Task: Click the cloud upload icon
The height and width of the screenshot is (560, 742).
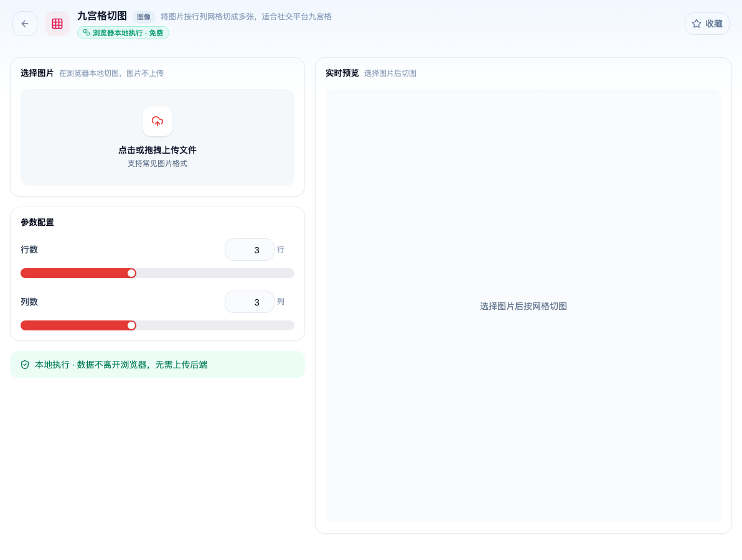Action: click(x=157, y=121)
